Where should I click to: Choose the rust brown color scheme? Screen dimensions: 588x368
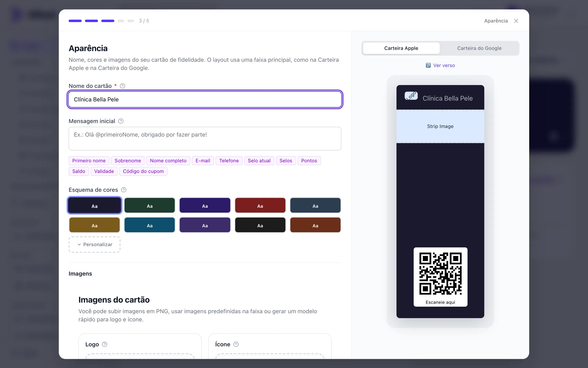(x=315, y=225)
